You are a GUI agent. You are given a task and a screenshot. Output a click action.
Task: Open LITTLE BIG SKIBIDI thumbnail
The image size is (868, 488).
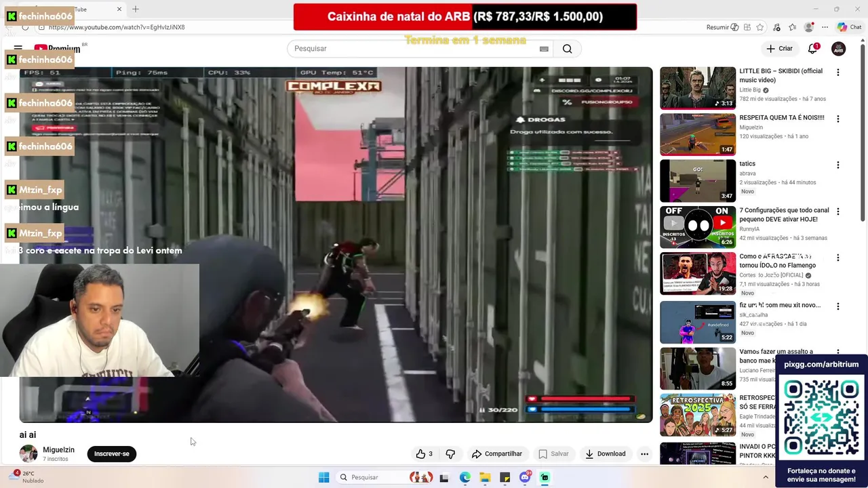(698, 87)
